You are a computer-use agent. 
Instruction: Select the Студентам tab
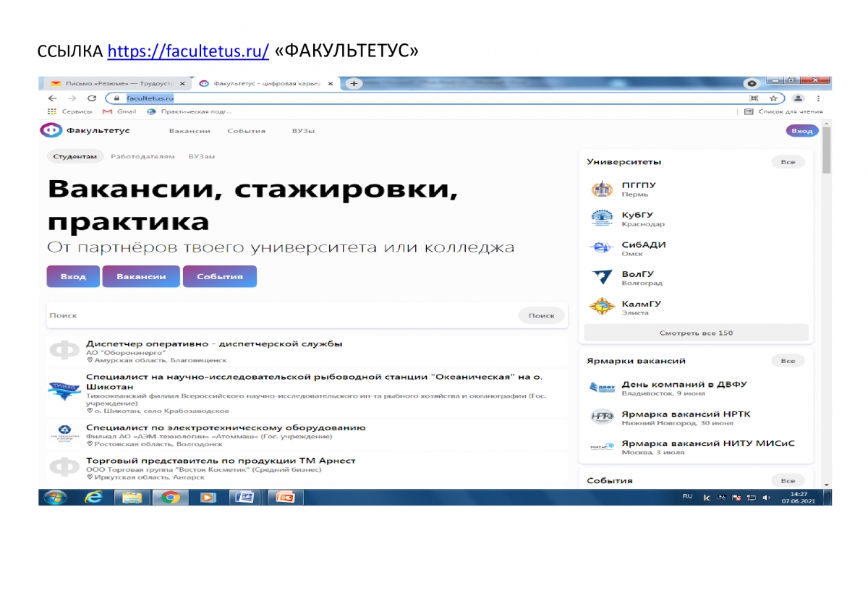click(75, 156)
